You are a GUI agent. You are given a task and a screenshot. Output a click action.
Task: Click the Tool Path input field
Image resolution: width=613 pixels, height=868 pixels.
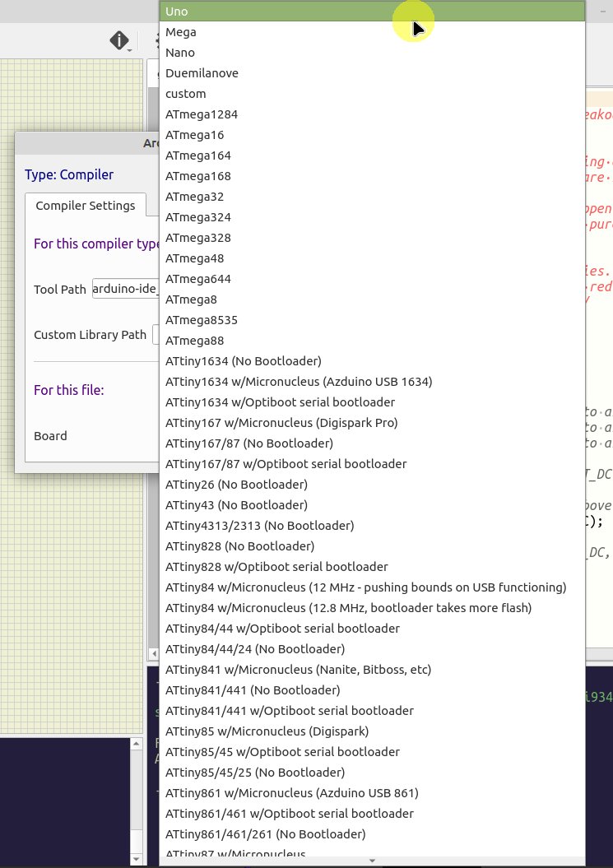(x=125, y=289)
